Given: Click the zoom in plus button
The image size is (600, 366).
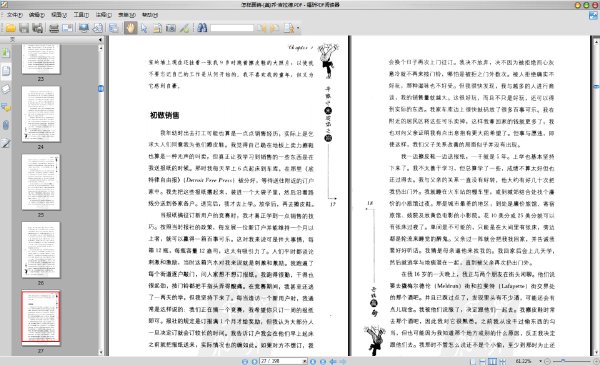Looking at the screenshot, I should 596,361.
